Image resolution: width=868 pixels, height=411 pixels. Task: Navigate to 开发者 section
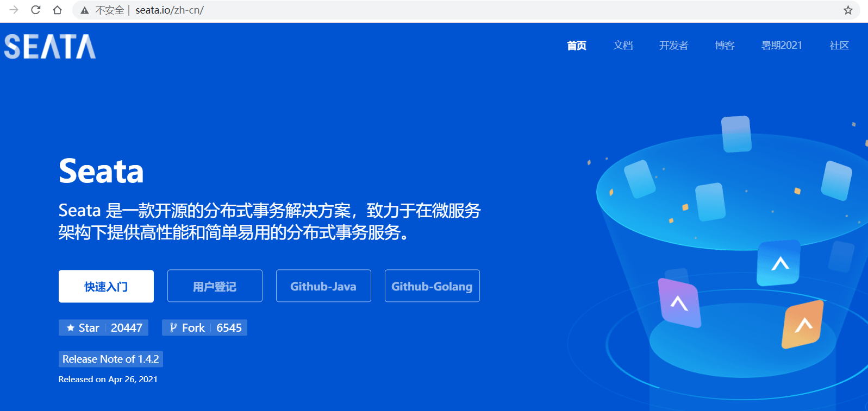(673, 46)
